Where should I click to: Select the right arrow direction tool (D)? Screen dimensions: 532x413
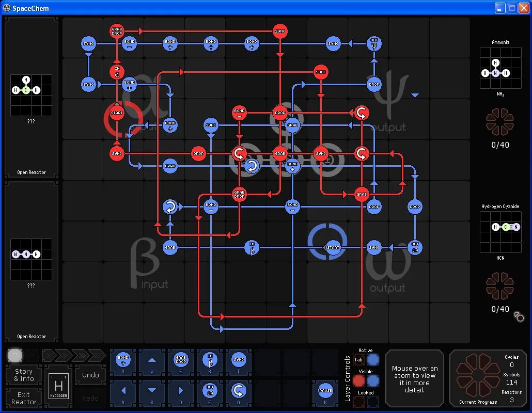pyautogui.click(x=180, y=393)
